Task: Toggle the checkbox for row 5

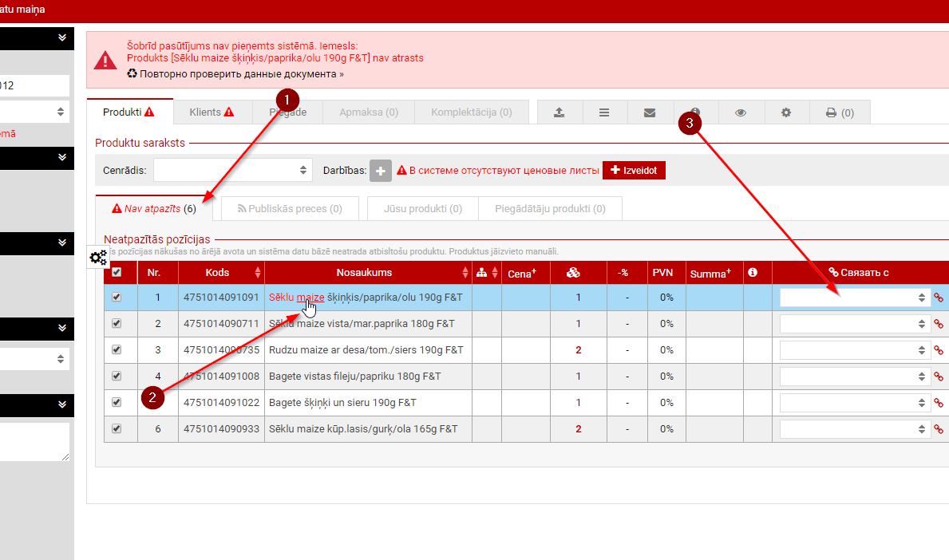Action: (117, 403)
